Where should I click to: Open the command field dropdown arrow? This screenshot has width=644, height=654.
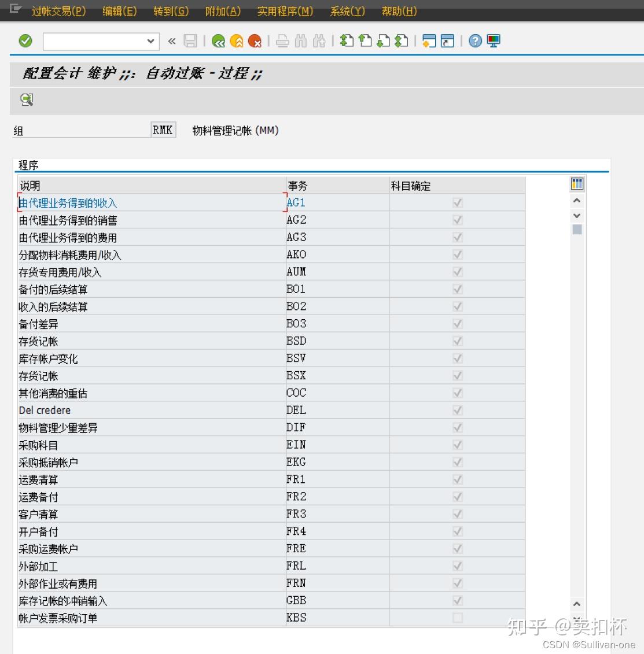(x=149, y=41)
